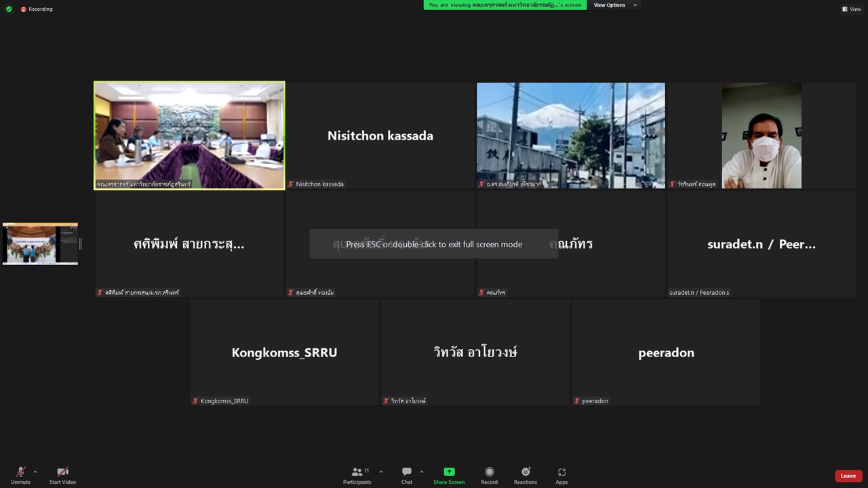Click the green "You are viewing" banner
868x488 pixels.
click(505, 5)
